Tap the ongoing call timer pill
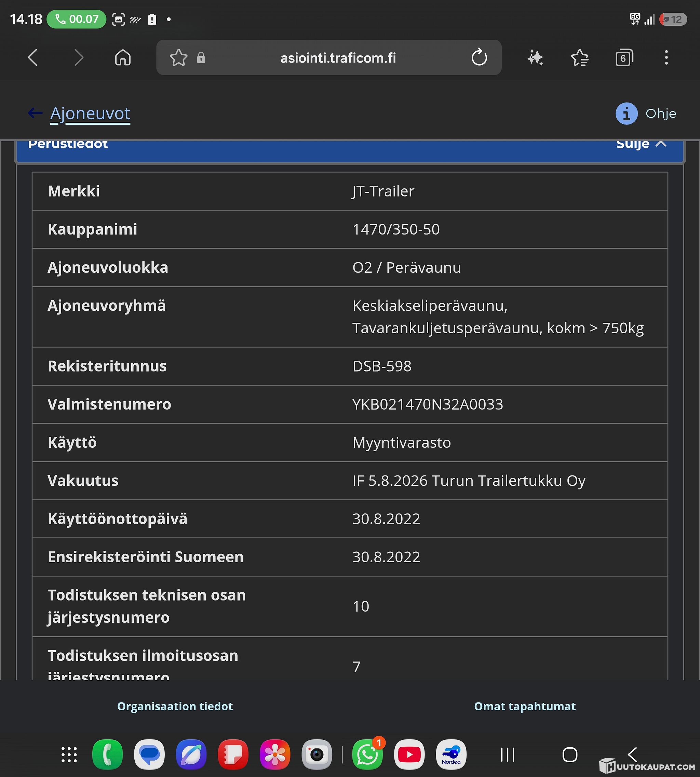The image size is (700, 777). [76, 19]
